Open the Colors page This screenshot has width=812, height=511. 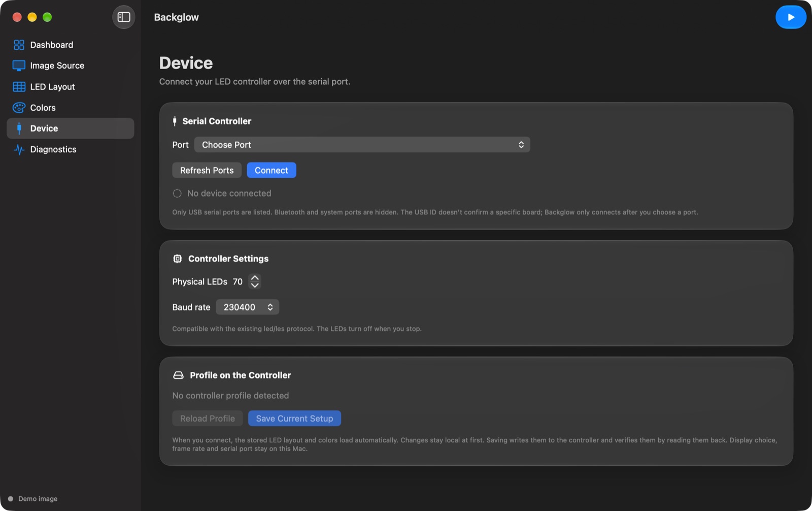71,108
